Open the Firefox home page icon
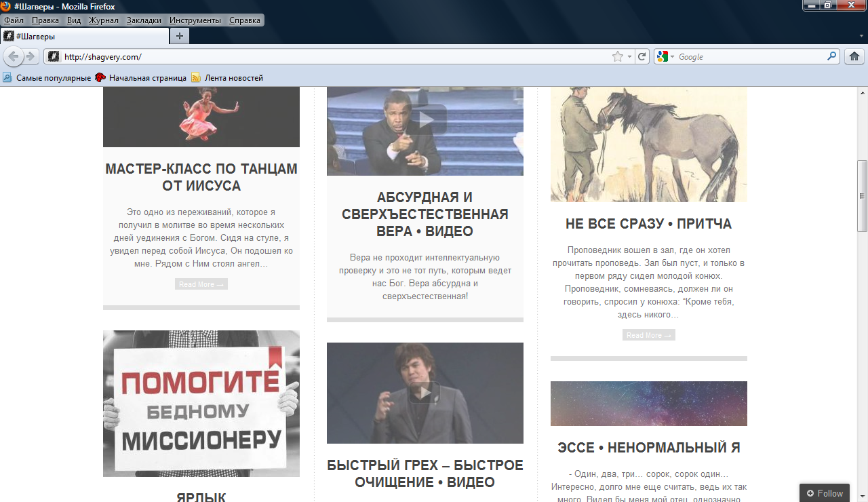 854,57
